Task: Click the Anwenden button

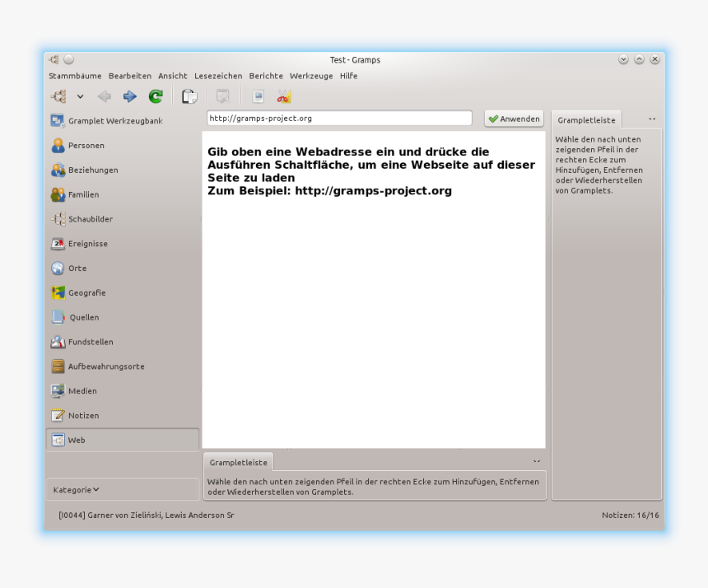Action: point(514,119)
